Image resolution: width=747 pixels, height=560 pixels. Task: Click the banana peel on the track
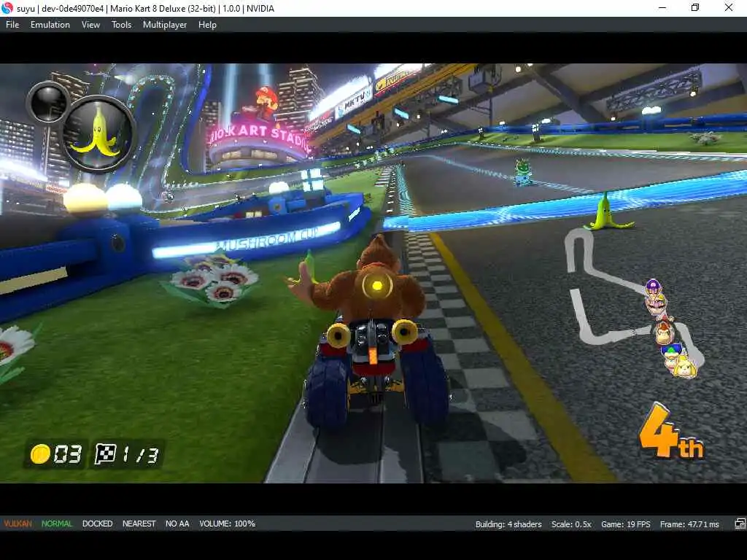point(606,212)
